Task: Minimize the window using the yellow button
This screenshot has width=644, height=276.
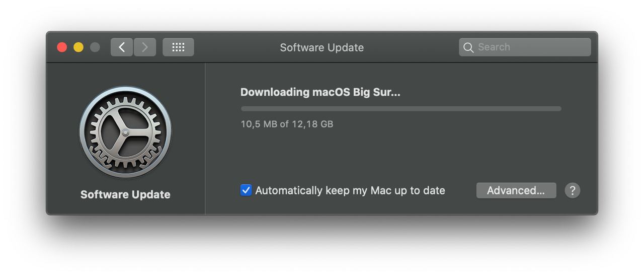Action: [x=78, y=47]
